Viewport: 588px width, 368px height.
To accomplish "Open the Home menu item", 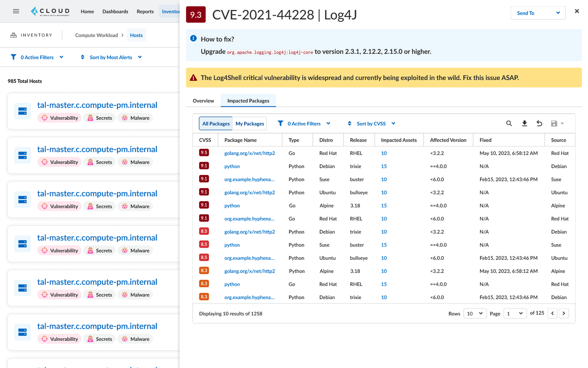I will (x=87, y=11).
